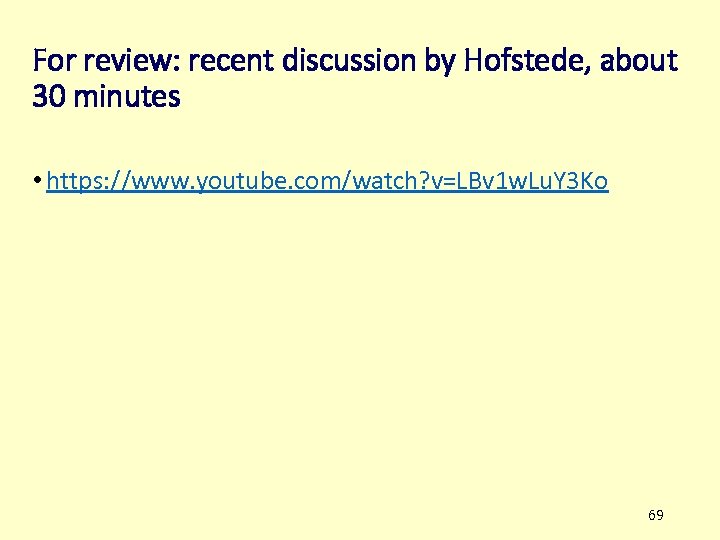Click the word 'Hofstede' in the title
Viewport: 720px width, 540px height.
(527, 60)
